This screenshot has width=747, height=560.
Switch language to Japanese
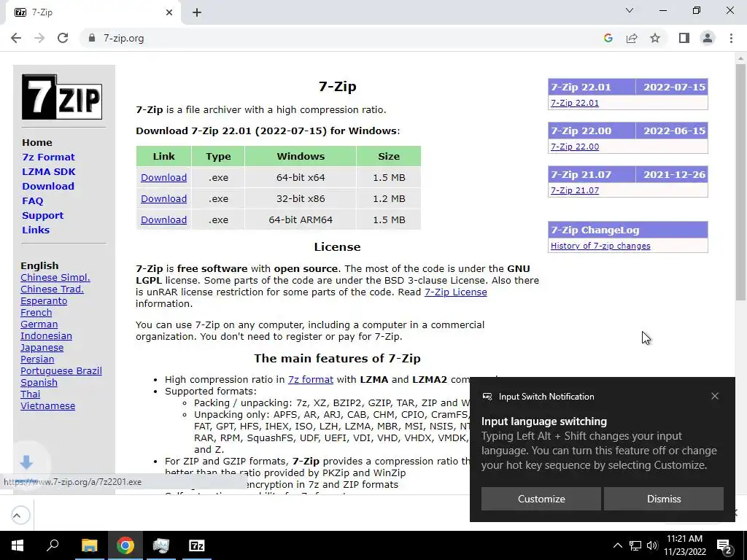[x=42, y=348]
